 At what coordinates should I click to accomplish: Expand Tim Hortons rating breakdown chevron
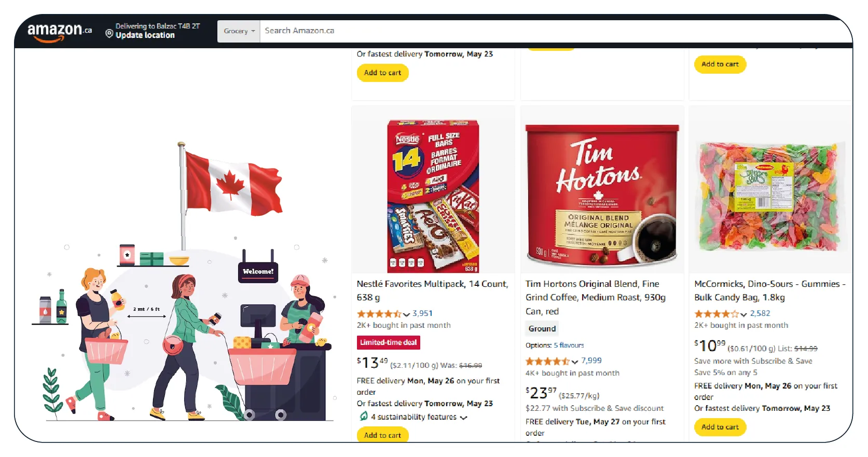coord(575,362)
